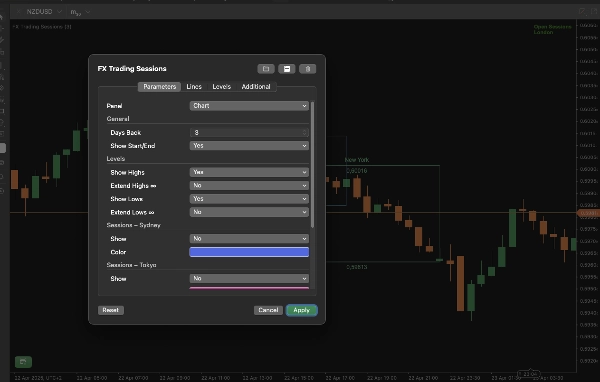Click the Cancel button
This screenshot has width=600, height=382.
(268, 310)
